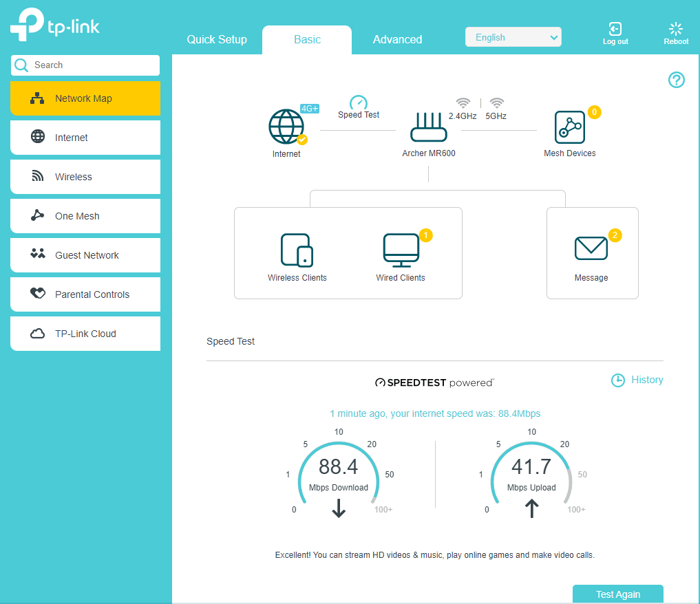The image size is (700, 604).
Task: Switch to the Quick Setup tab
Action: 217,39
